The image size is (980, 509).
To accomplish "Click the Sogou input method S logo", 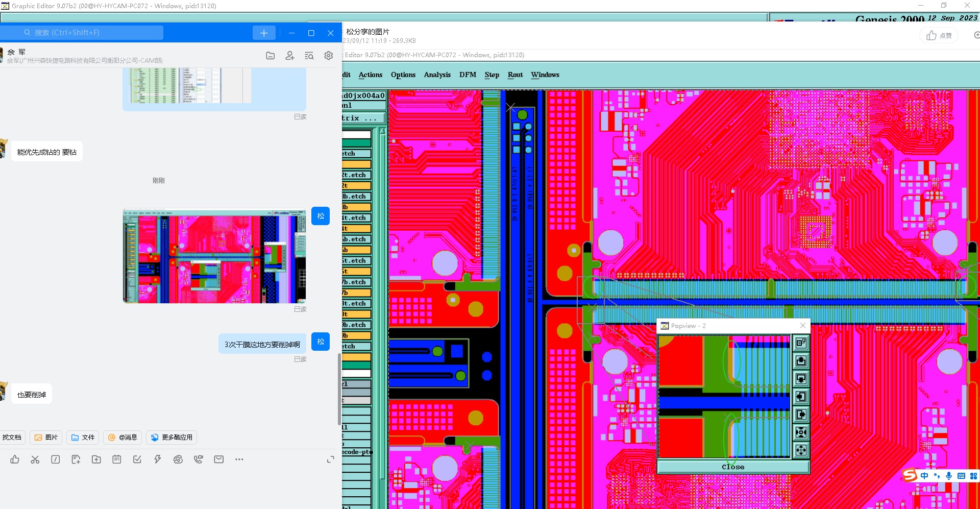I will (x=910, y=476).
